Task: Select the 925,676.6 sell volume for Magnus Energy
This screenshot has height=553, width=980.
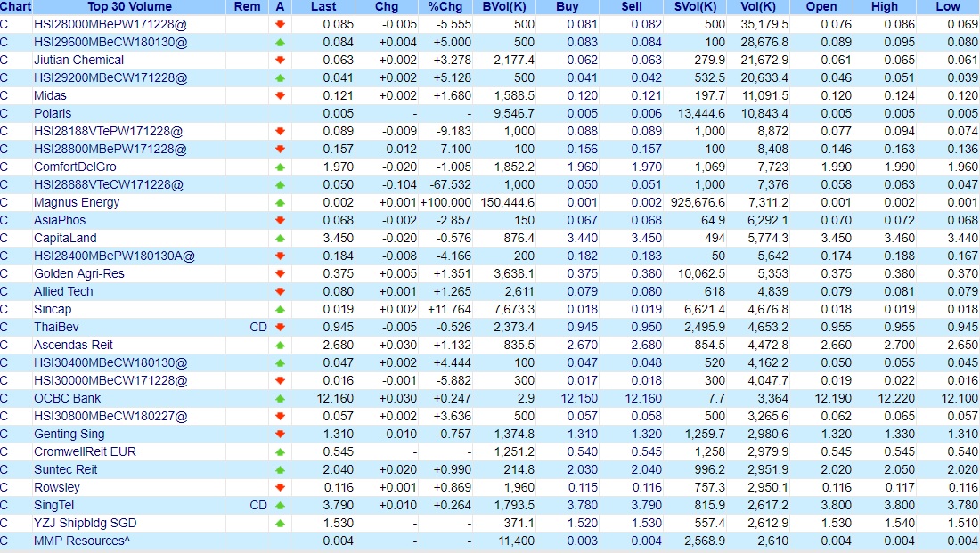Action: pos(698,202)
